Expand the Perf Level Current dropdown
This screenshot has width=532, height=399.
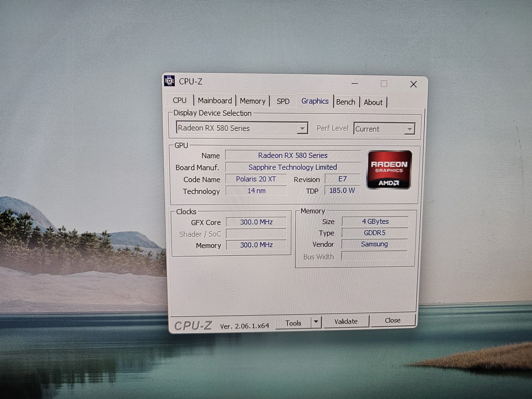[x=384, y=129]
